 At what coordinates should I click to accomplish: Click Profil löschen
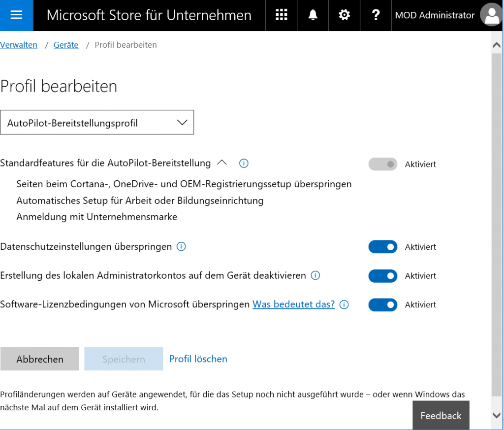coord(198,359)
